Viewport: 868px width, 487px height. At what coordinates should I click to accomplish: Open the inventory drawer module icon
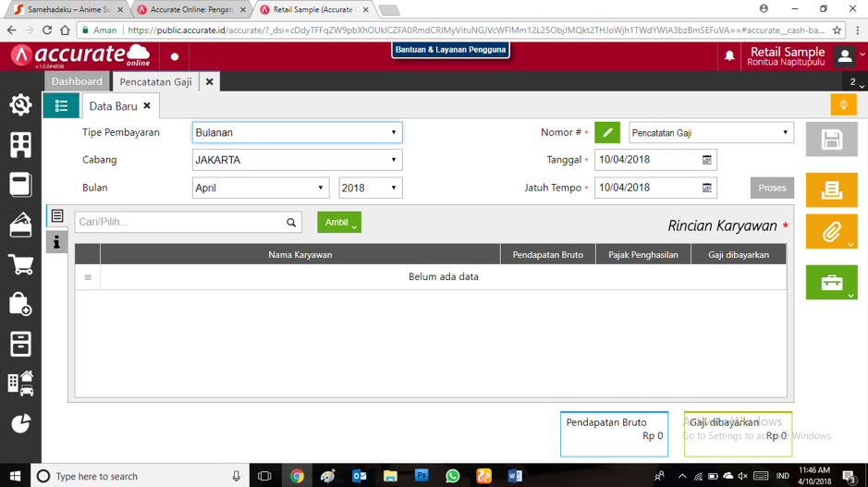coord(20,344)
